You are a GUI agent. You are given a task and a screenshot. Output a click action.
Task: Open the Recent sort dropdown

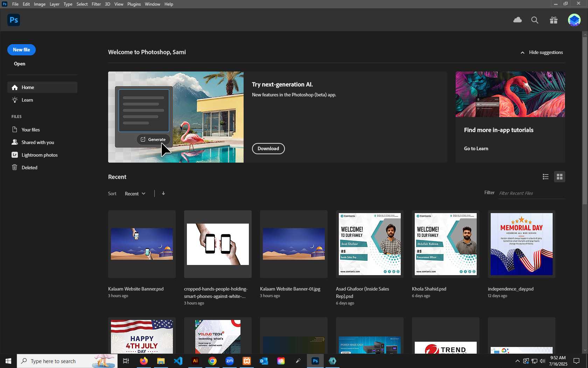135,193
